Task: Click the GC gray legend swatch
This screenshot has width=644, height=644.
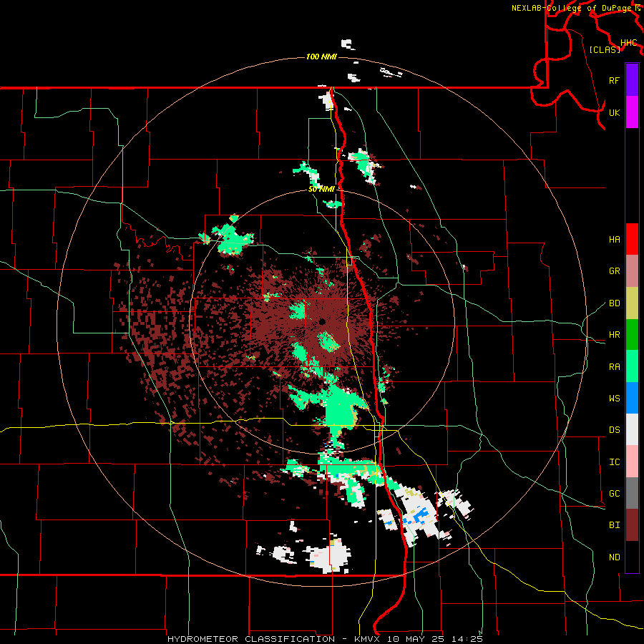Action: pyautogui.click(x=632, y=493)
